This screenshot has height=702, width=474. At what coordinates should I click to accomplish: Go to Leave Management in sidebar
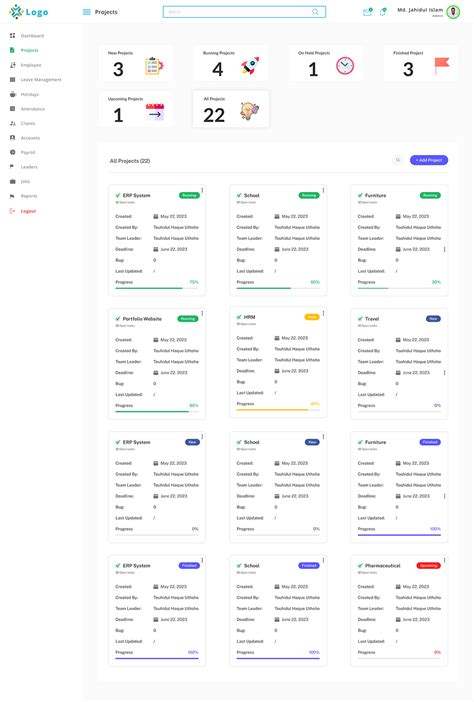41,80
